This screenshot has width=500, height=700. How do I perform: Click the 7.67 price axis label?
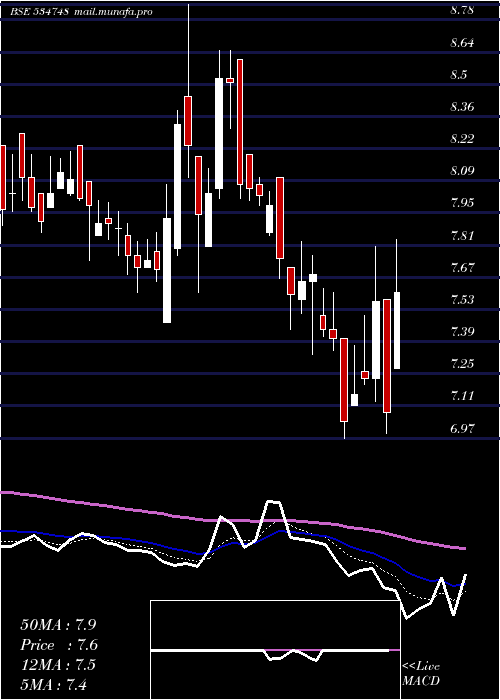[462, 267]
